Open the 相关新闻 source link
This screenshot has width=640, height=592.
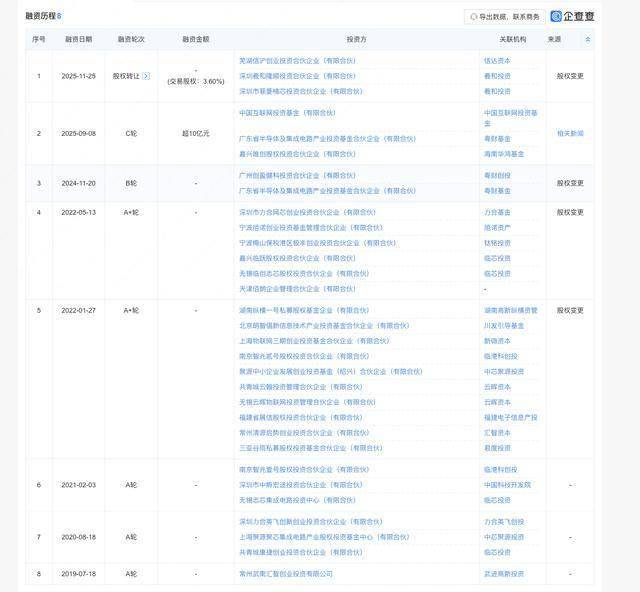(569, 133)
